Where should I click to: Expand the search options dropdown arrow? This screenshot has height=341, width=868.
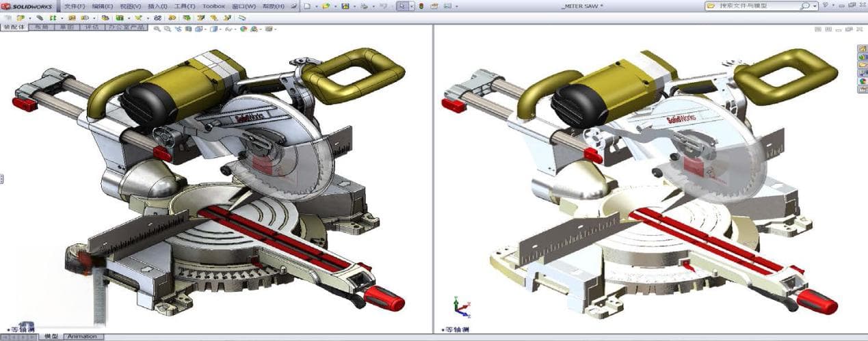coord(815,6)
